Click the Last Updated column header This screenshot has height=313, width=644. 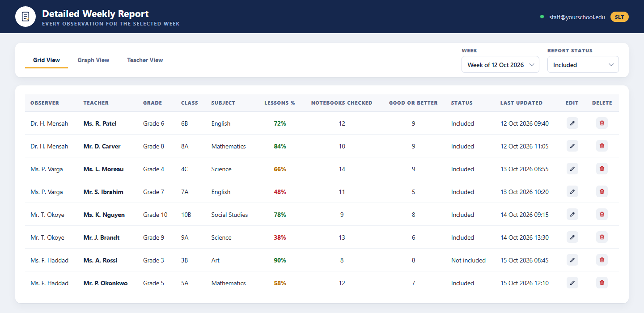click(x=521, y=103)
